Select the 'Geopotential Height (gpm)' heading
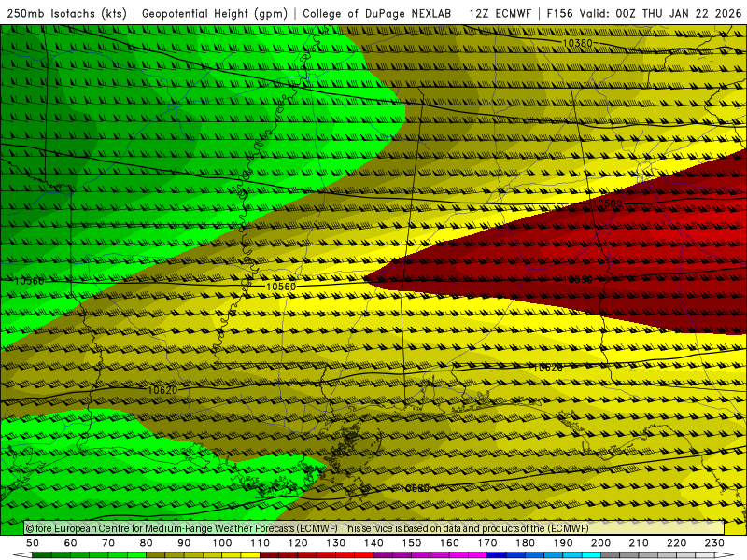This screenshot has width=747, height=560. click(215, 14)
